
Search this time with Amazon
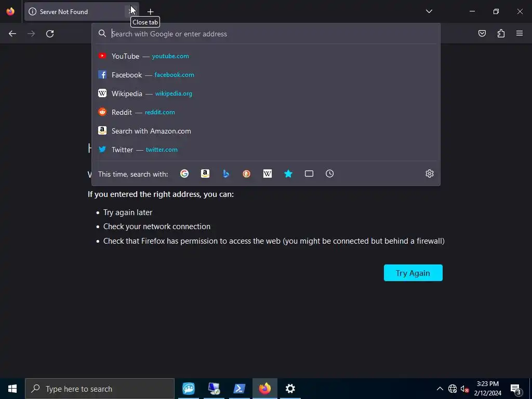(x=205, y=174)
